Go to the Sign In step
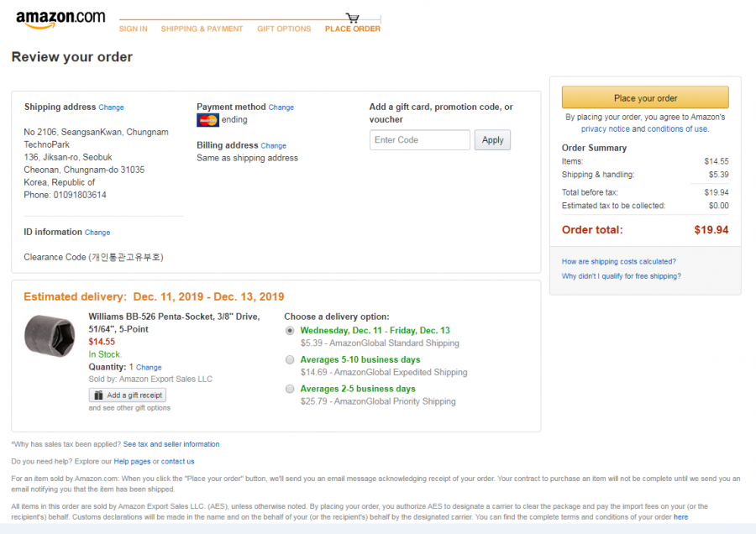The image size is (756, 534). (133, 29)
